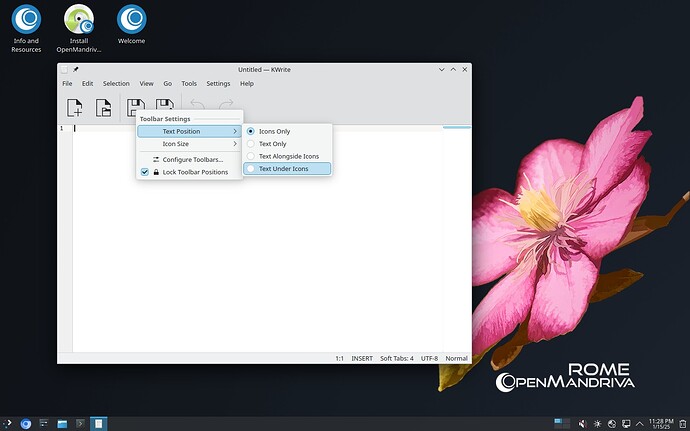Pick the Text Under Icons option
The image size is (690, 431).
pyautogui.click(x=283, y=169)
